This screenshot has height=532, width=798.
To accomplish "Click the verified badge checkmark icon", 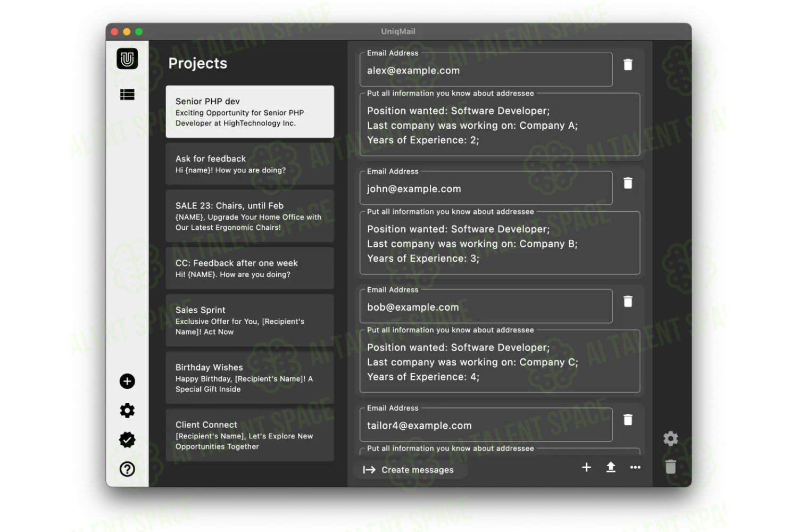I will [127, 440].
